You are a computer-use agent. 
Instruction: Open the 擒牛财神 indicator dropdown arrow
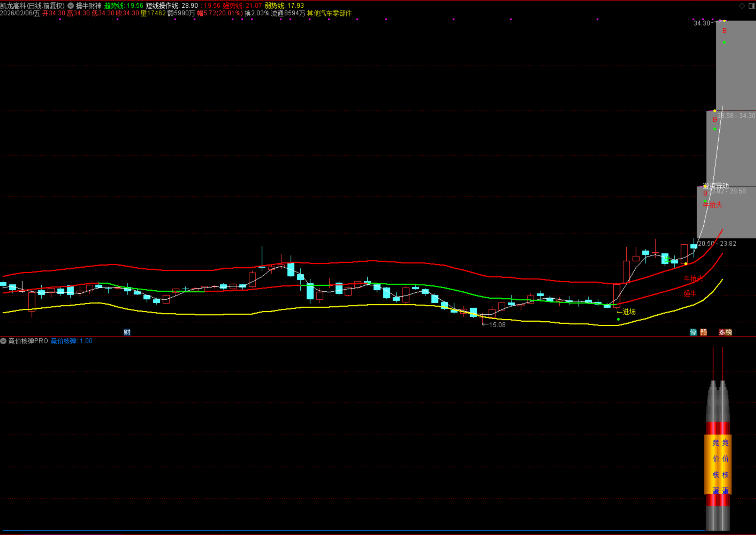click(x=71, y=6)
